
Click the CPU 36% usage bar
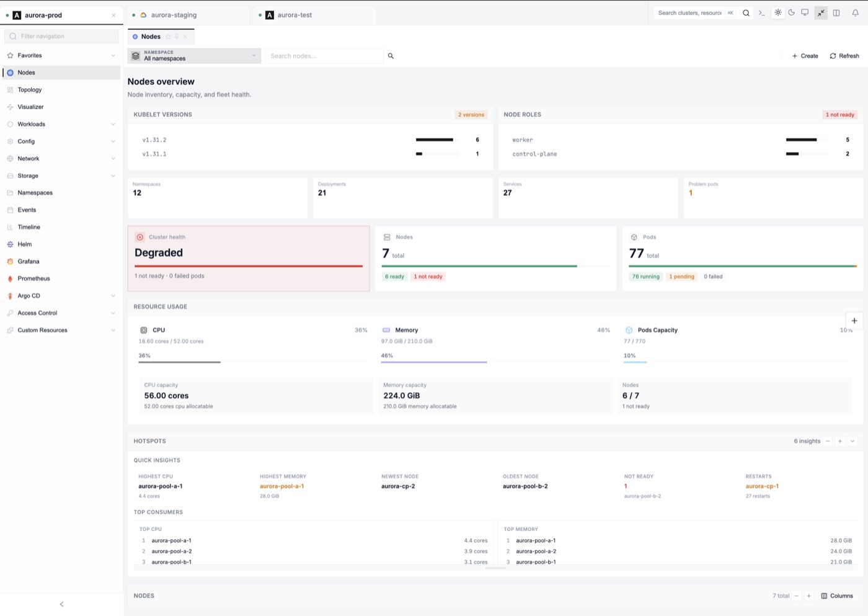click(253, 362)
